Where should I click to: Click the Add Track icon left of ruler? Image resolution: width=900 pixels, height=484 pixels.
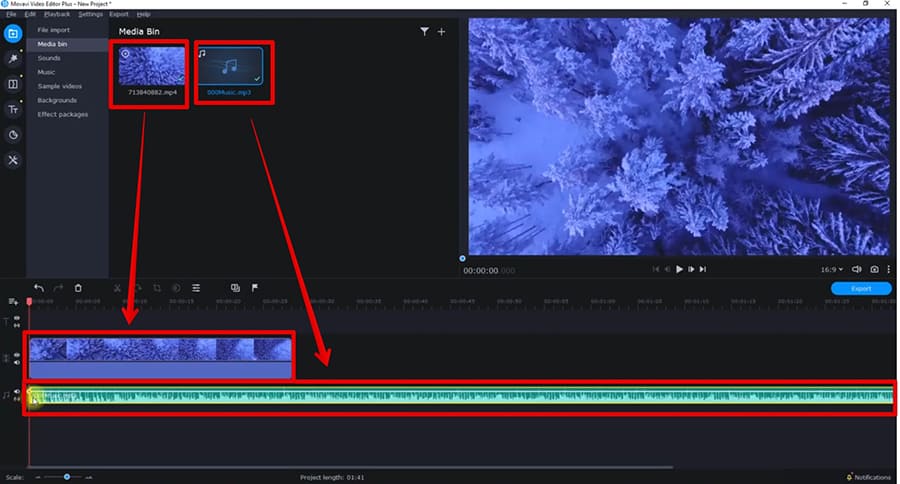pos(13,301)
